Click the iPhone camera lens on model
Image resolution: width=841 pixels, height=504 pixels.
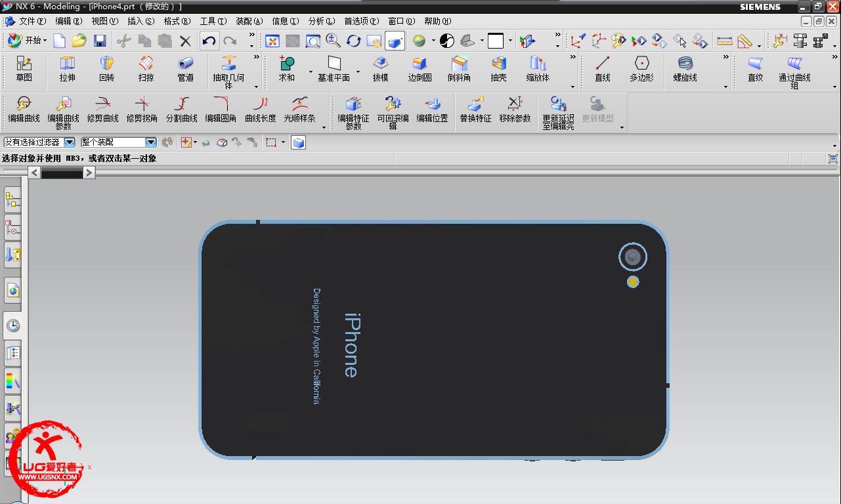633,257
